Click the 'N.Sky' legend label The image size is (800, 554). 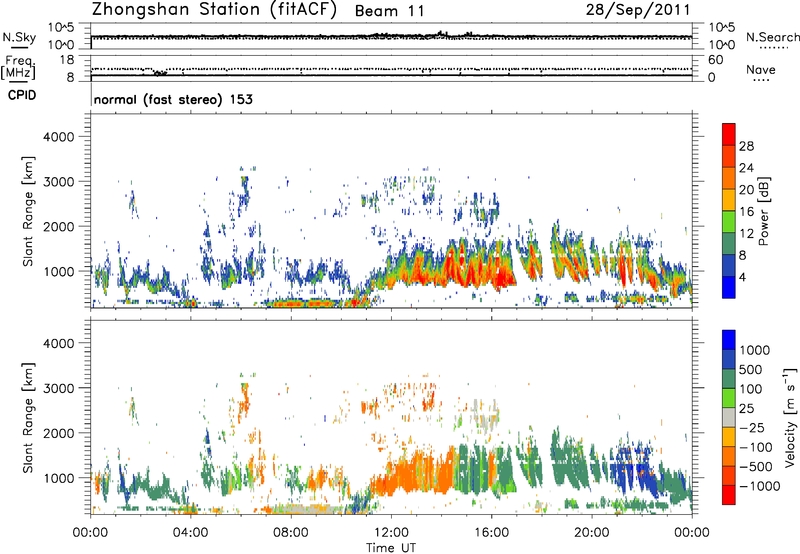pos(19,37)
